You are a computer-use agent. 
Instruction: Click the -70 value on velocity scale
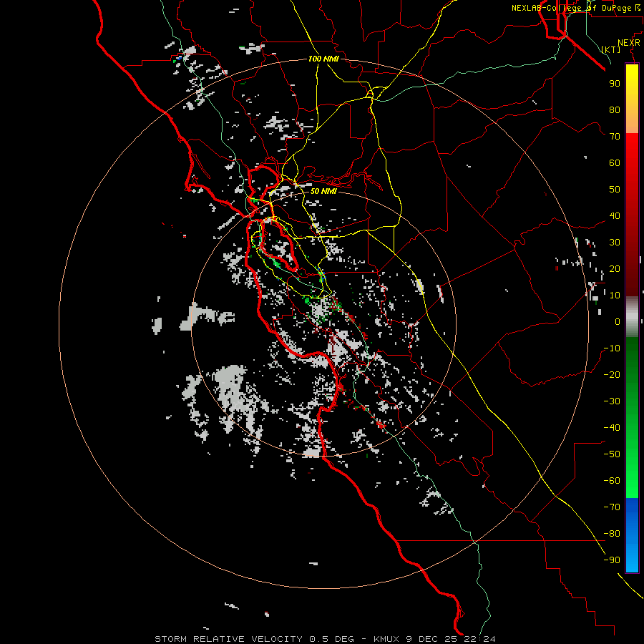pos(612,507)
